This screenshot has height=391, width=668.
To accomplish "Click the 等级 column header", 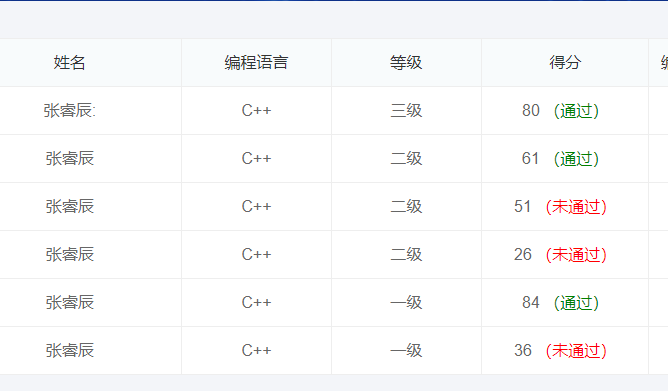I will click(406, 63).
